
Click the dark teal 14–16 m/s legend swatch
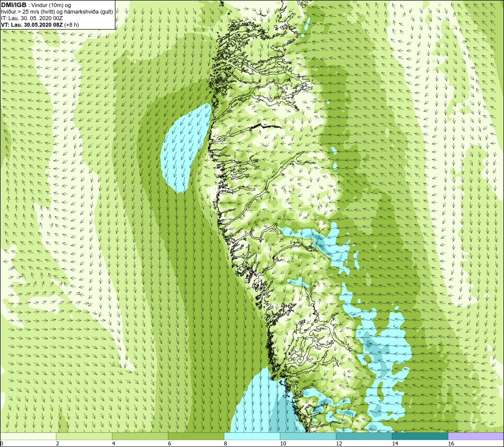[420, 436]
